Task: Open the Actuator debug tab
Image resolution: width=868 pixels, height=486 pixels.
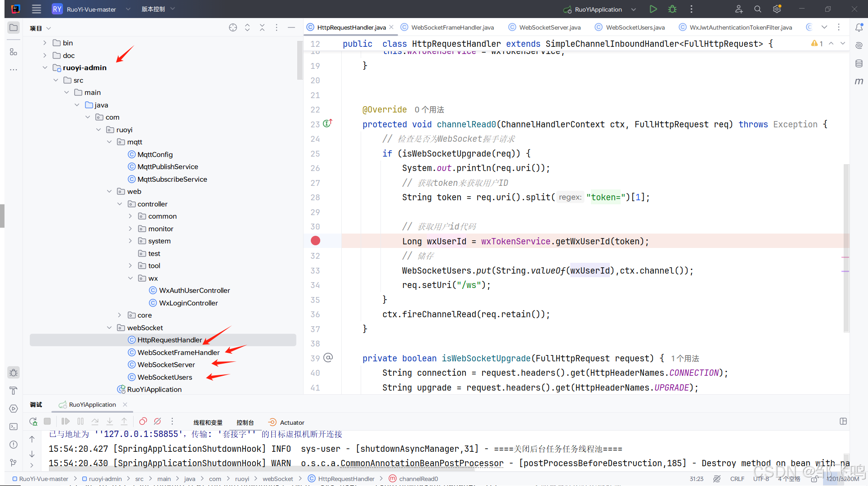Action: coord(286,423)
